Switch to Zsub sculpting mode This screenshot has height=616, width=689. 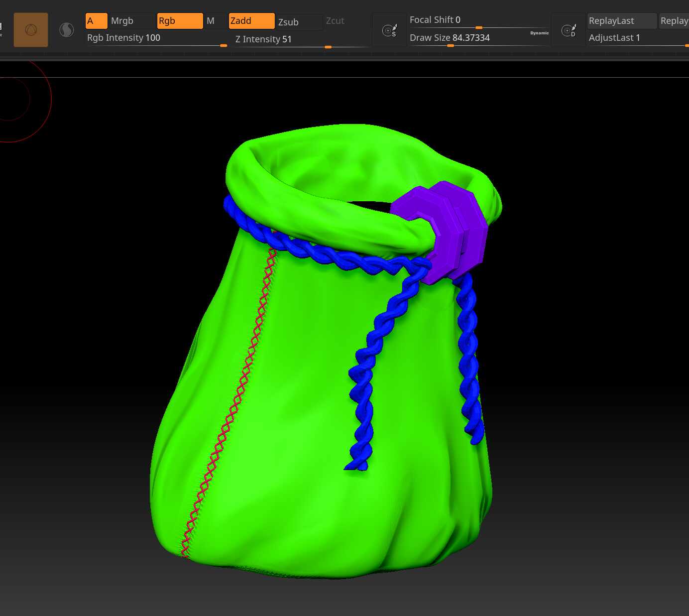click(299, 22)
